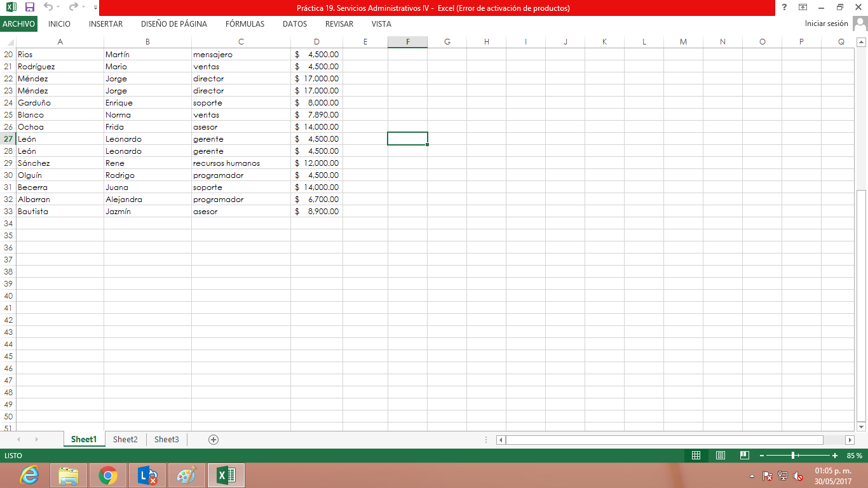Launch Google Chrome from taskbar
The image size is (868, 488).
(x=108, y=475)
